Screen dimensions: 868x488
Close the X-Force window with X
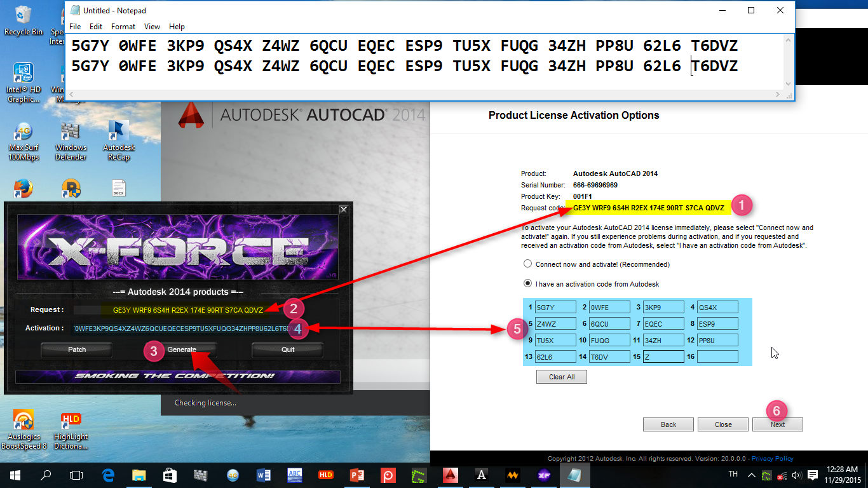[x=344, y=209]
